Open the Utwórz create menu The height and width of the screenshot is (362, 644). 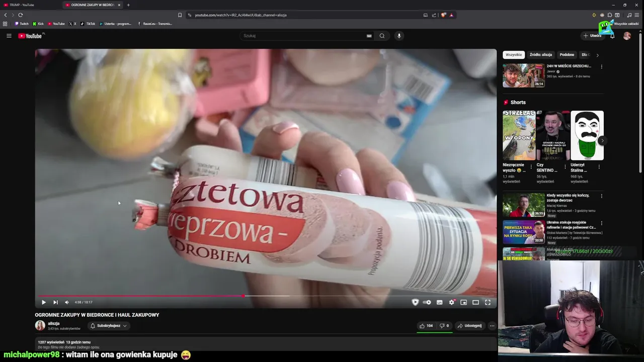(x=593, y=36)
